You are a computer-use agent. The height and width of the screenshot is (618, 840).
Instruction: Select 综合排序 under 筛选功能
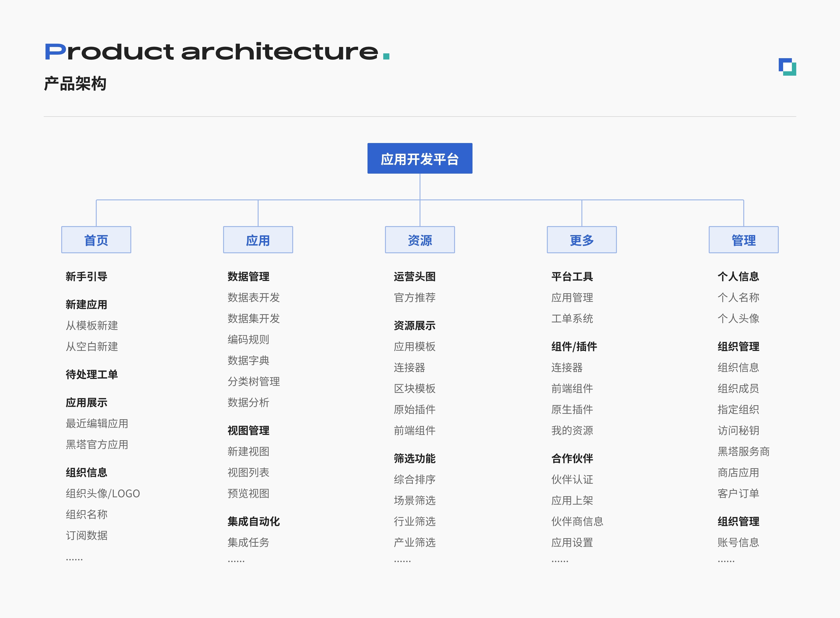pos(414,479)
